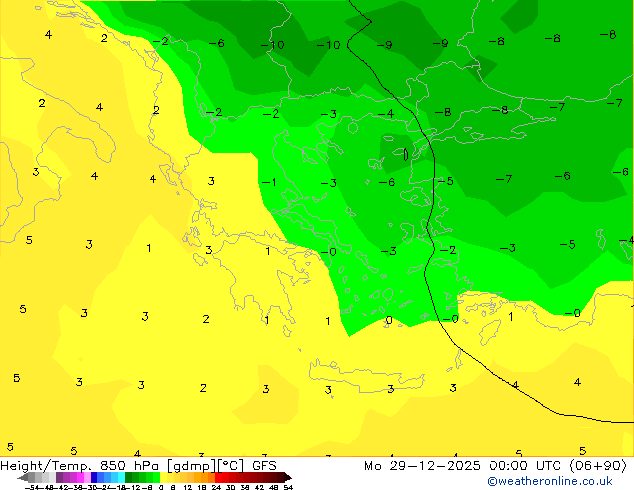Click the gray left arrow legend end

click(23, 477)
